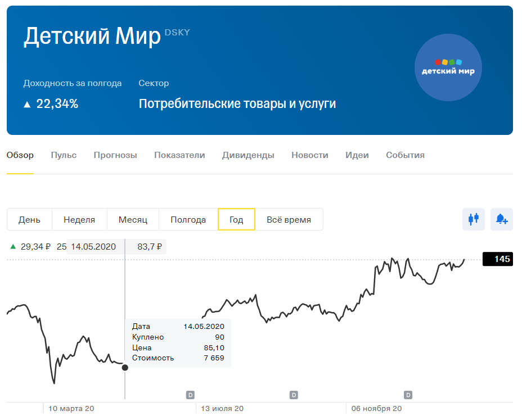Switch to the Идеи tab
The width and height of the screenshot is (522, 420).
(x=357, y=155)
